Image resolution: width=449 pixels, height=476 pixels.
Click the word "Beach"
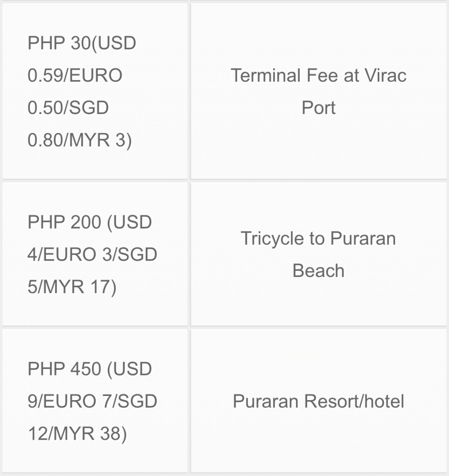pos(318,271)
